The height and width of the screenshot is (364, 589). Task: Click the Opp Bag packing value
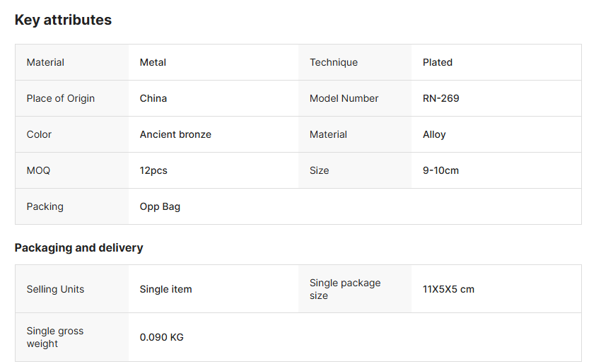[160, 206]
